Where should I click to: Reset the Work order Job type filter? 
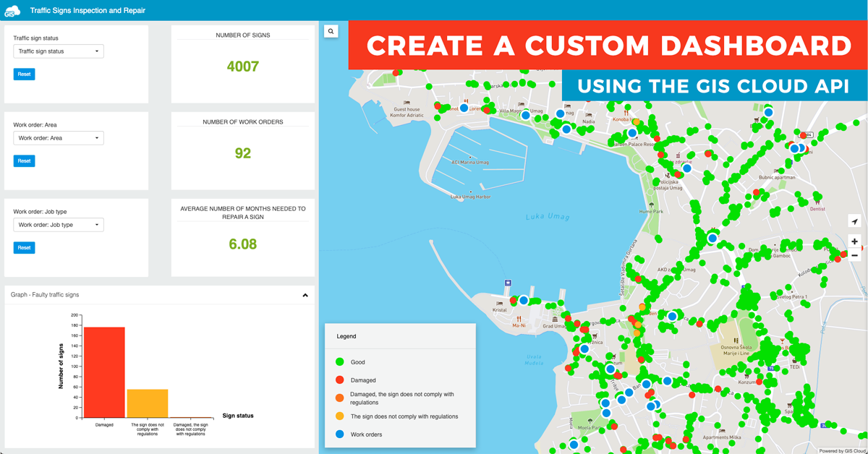click(x=24, y=248)
